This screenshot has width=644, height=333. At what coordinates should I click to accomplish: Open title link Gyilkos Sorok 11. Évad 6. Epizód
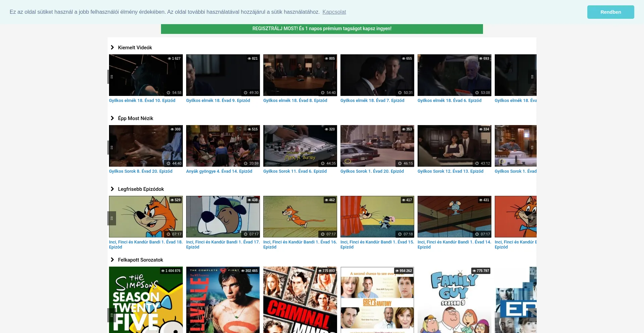click(295, 171)
